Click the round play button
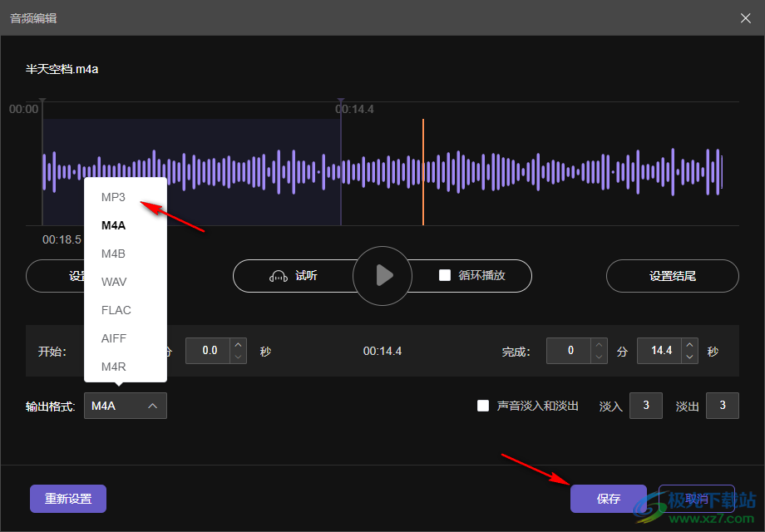 point(382,276)
